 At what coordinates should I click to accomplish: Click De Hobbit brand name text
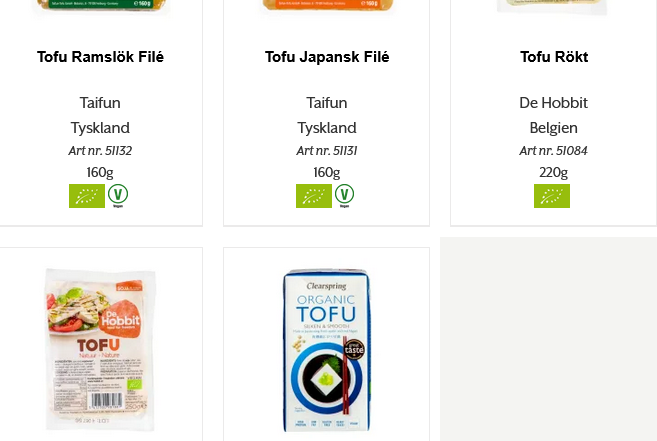click(554, 103)
